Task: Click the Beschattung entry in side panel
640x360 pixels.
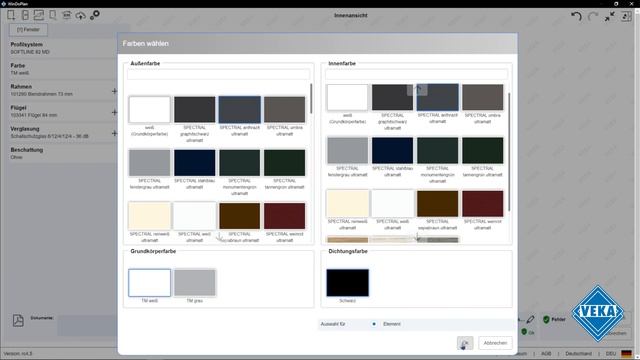Action: 62,153
